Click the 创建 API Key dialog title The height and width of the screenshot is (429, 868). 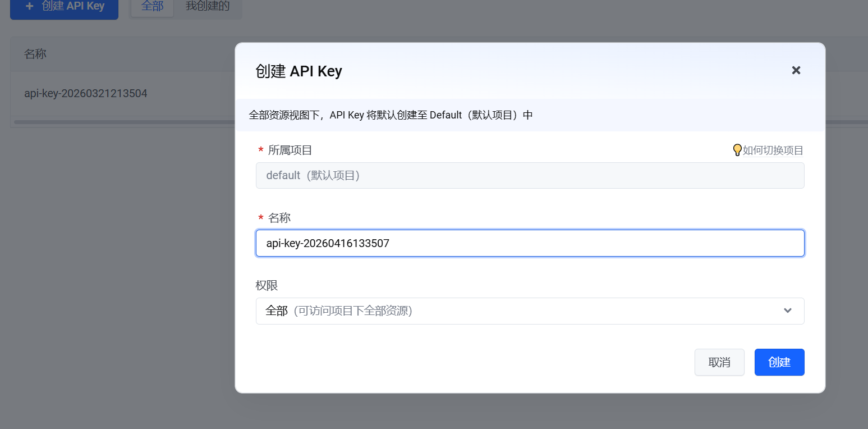tap(298, 71)
